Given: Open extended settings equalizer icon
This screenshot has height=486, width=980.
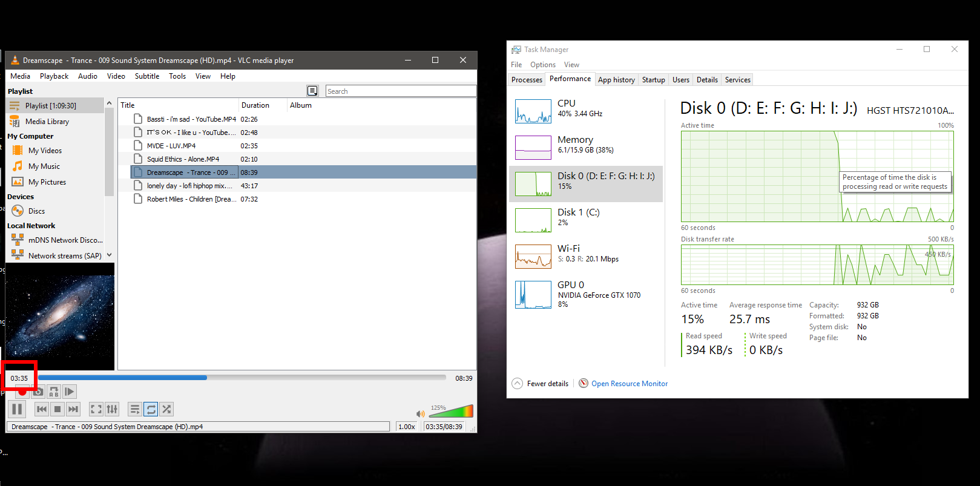Looking at the screenshot, I should [x=112, y=409].
